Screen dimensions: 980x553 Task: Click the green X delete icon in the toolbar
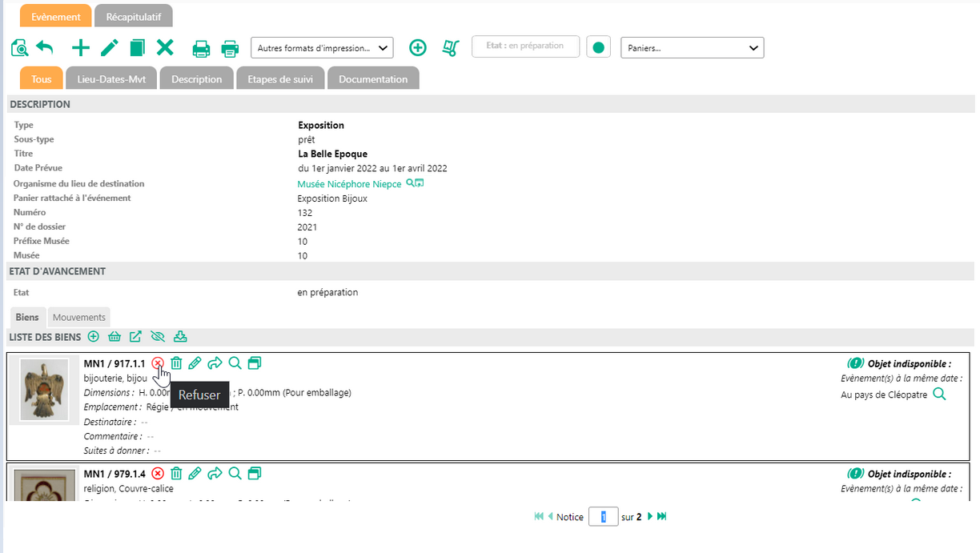pos(165,48)
